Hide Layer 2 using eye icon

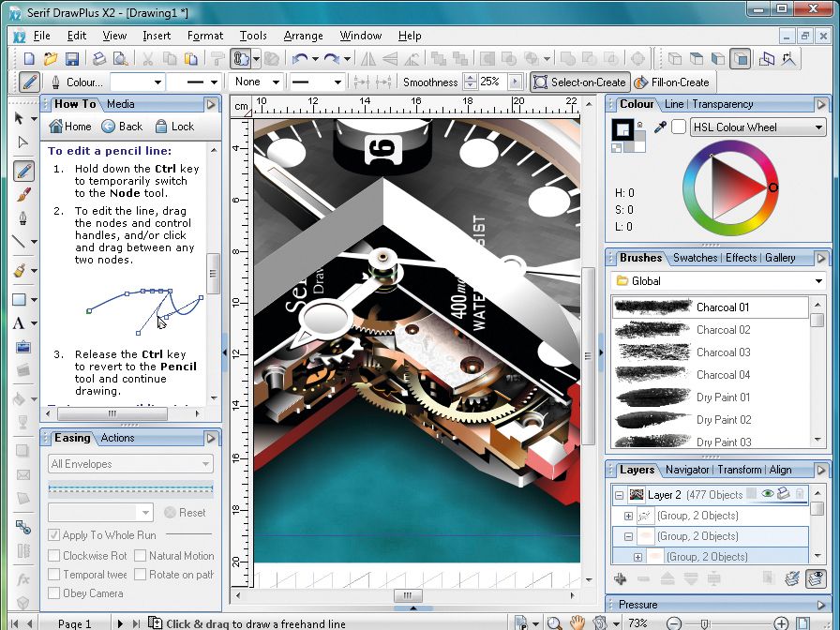[768, 494]
